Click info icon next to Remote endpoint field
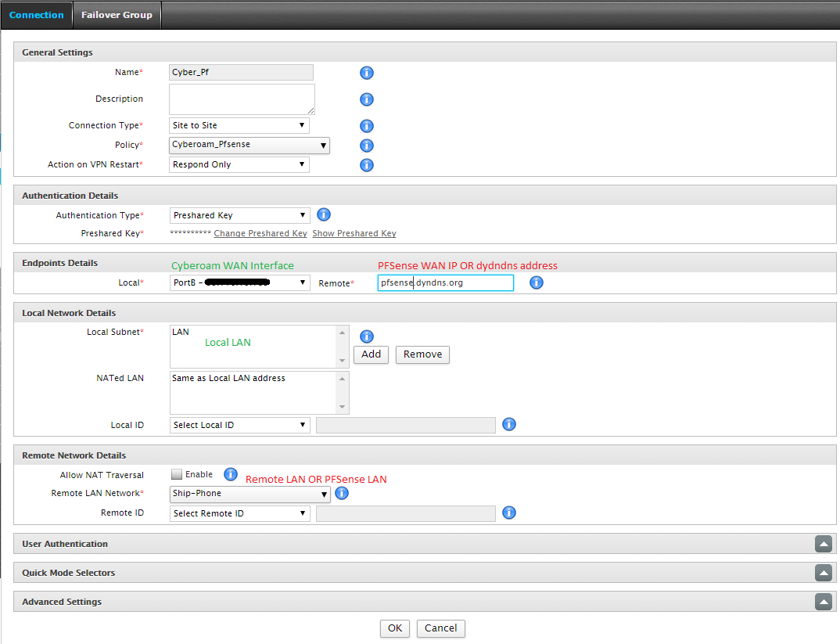 537,283
